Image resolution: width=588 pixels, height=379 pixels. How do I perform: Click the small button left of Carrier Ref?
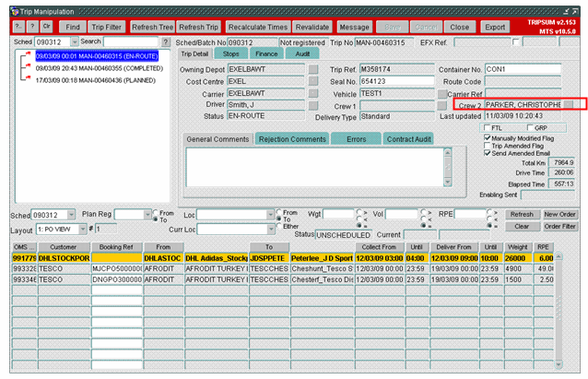coord(442,93)
